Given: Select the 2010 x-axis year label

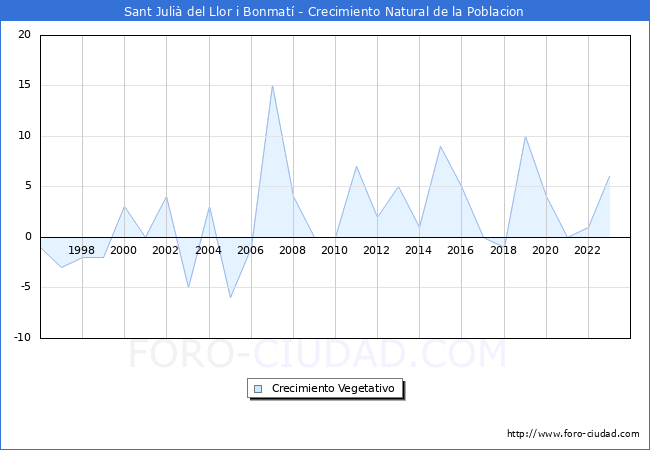Looking at the screenshot, I should 334,250.
